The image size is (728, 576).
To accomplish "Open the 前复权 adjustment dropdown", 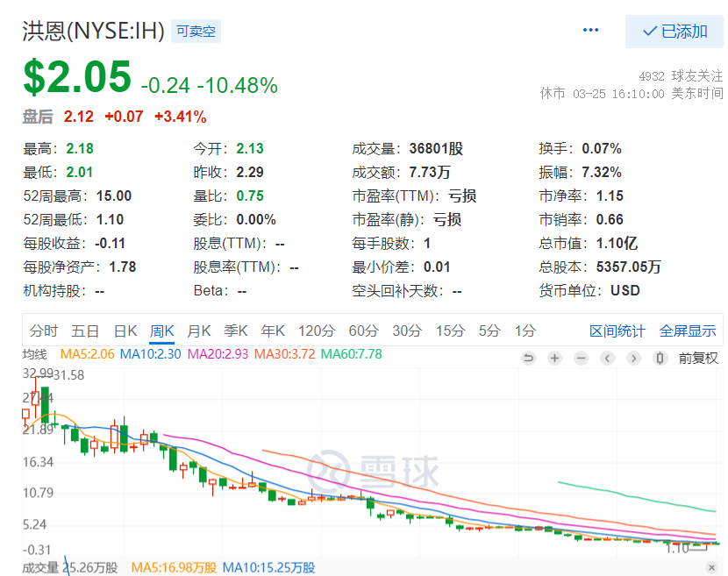I will [698, 358].
